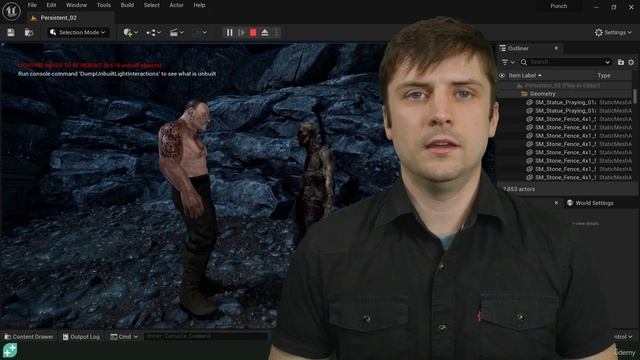Click the Unreal Engine logo icon

click(11, 11)
